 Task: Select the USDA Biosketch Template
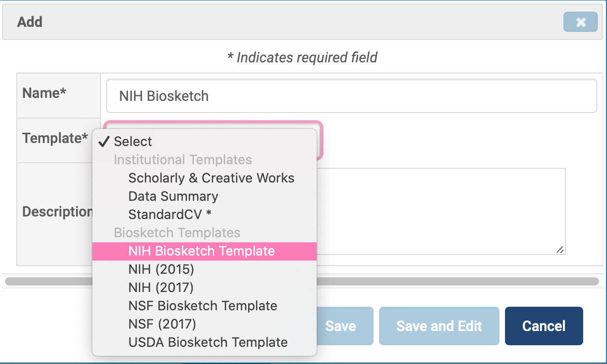pyautogui.click(x=208, y=342)
